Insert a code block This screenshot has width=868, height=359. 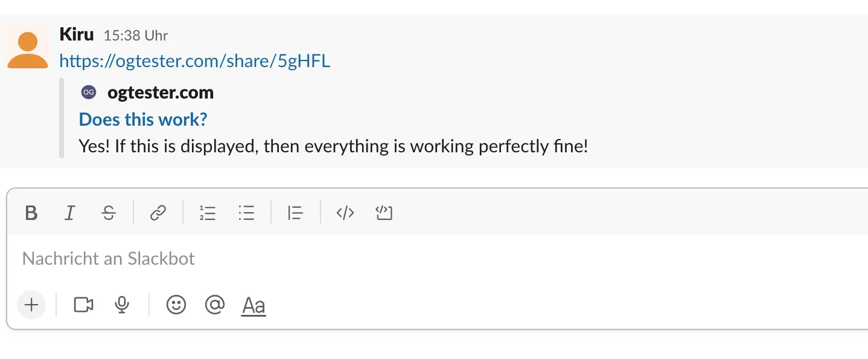(384, 213)
